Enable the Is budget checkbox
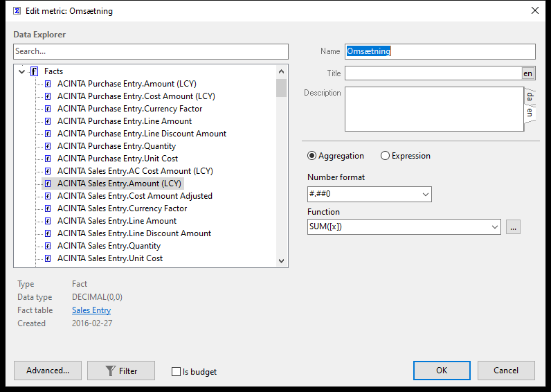Image resolution: width=551 pixels, height=392 pixels. (176, 372)
